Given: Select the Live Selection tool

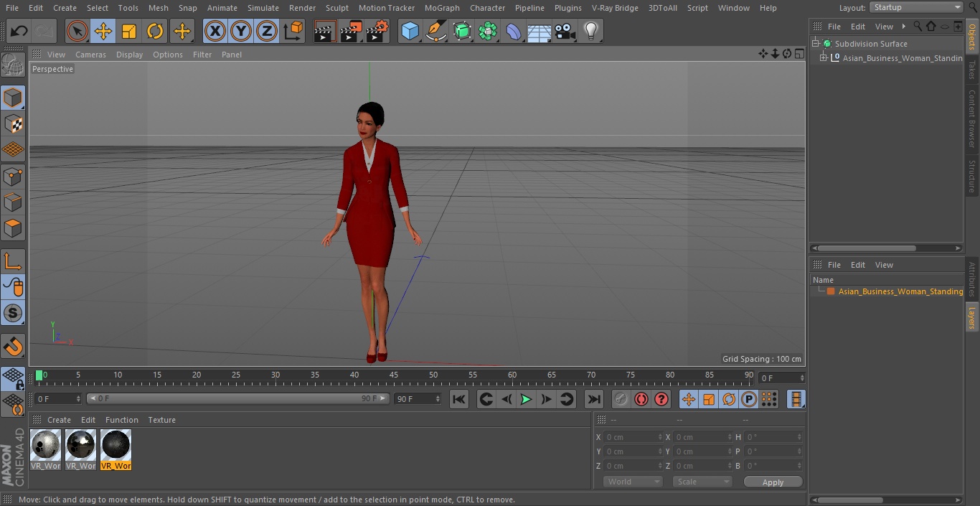Looking at the screenshot, I should (77, 32).
